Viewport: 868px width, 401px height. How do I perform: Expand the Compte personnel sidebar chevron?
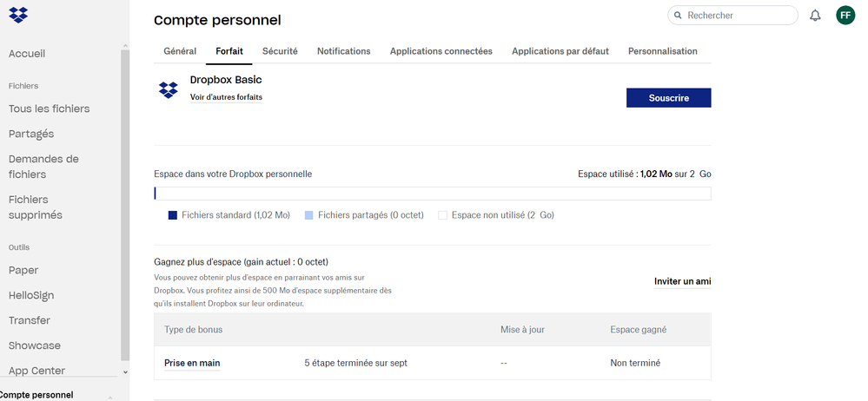(110, 396)
